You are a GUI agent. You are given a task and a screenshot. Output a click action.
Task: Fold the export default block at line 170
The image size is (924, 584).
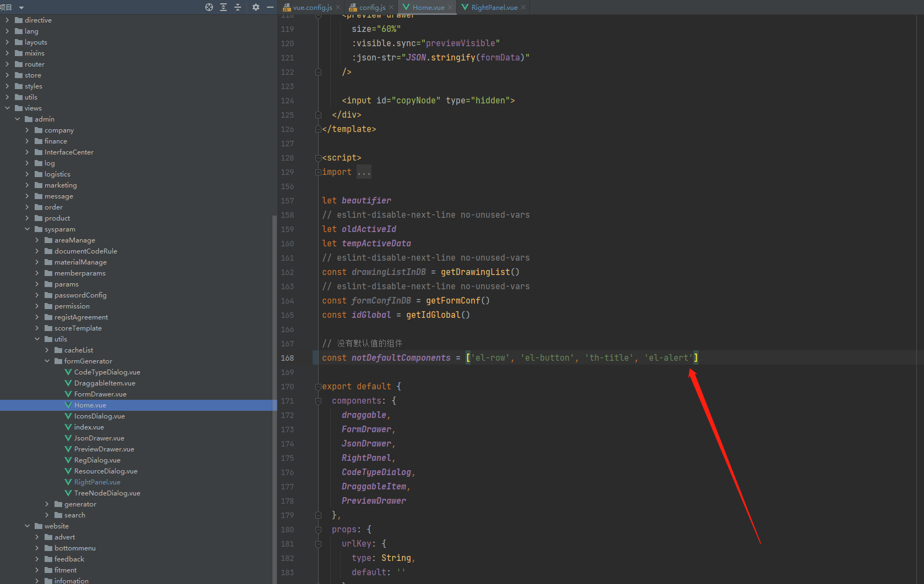coord(318,387)
